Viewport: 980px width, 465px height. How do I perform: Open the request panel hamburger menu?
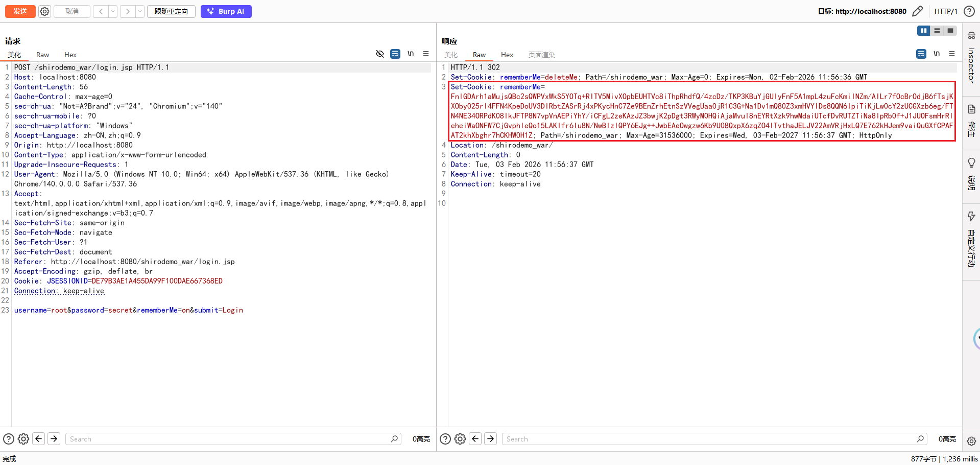coord(426,54)
